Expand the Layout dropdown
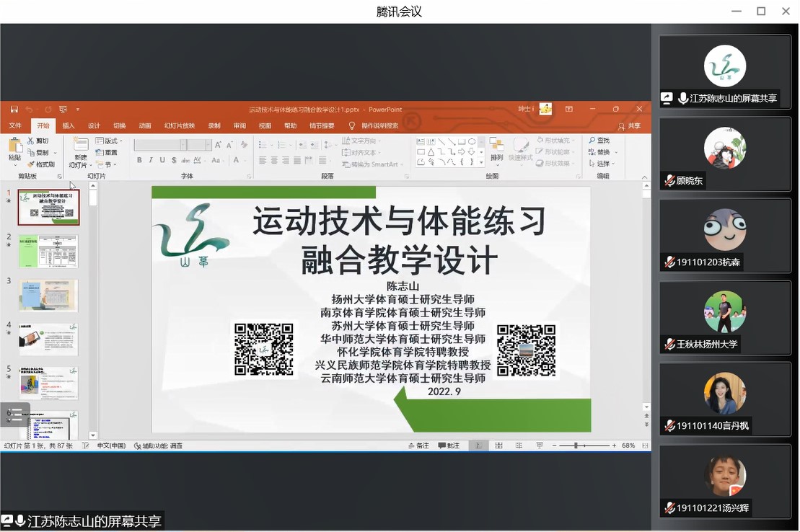The height and width of the screenshot is (532, 800). 110,141
